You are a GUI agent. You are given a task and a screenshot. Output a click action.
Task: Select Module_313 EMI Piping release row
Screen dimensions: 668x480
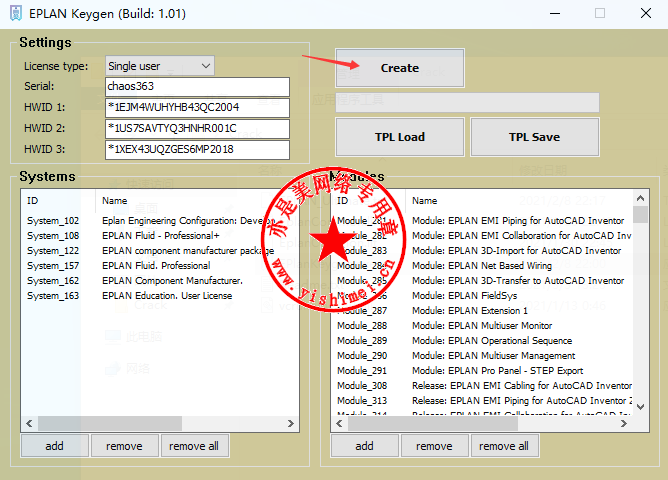tap(482, 400)
